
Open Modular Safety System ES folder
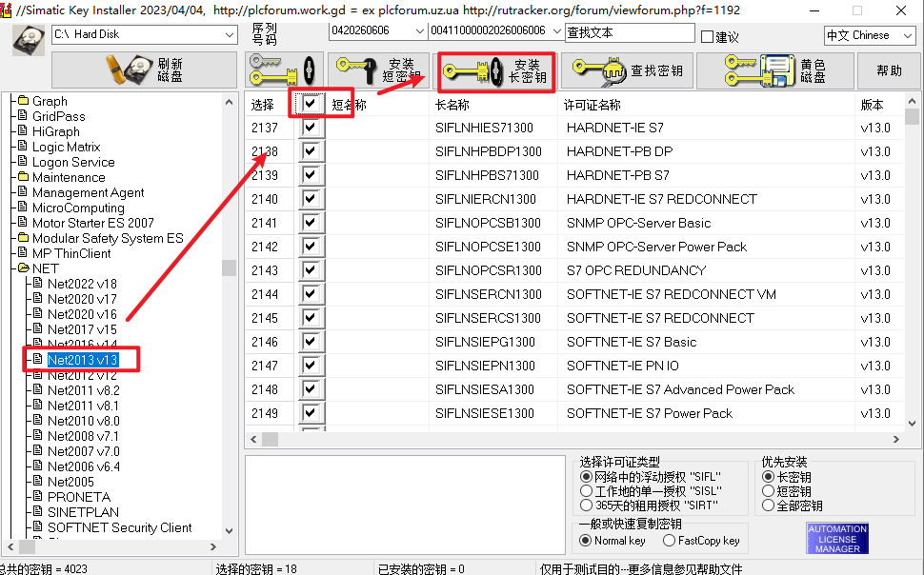108,238
